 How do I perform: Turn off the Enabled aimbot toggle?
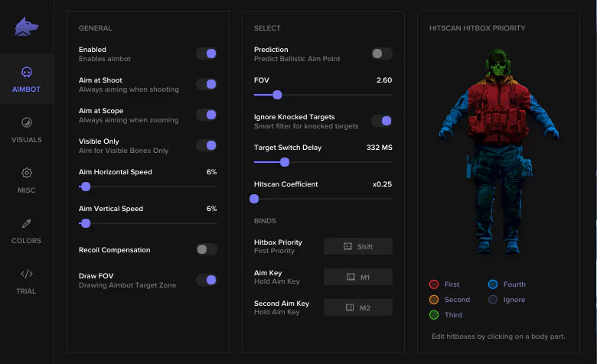click(x=207, y=54)
